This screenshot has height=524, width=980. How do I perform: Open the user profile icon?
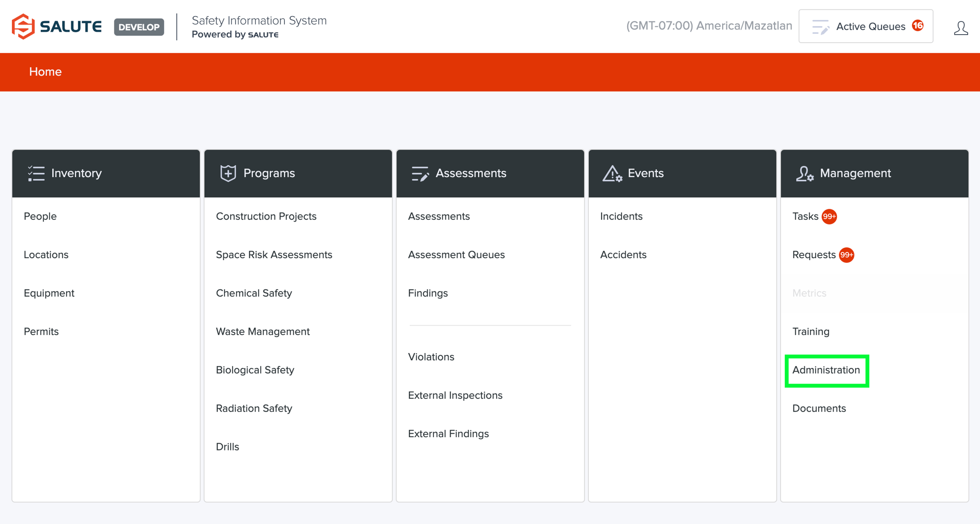[x=961, y=28]
